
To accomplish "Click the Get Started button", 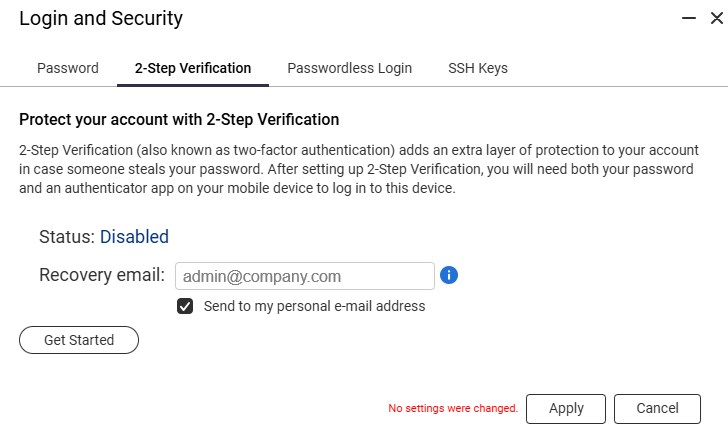I will [79, 340].
